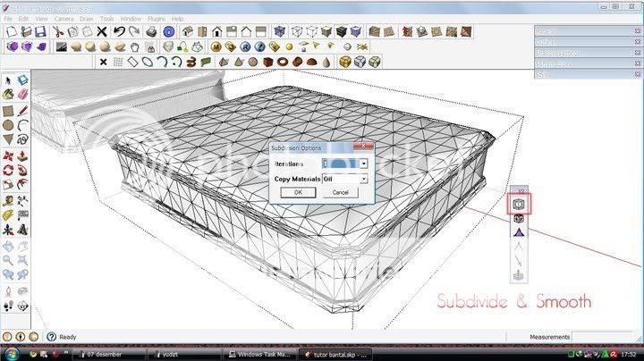Expand the Styles tray panel

tap(589, 74)
